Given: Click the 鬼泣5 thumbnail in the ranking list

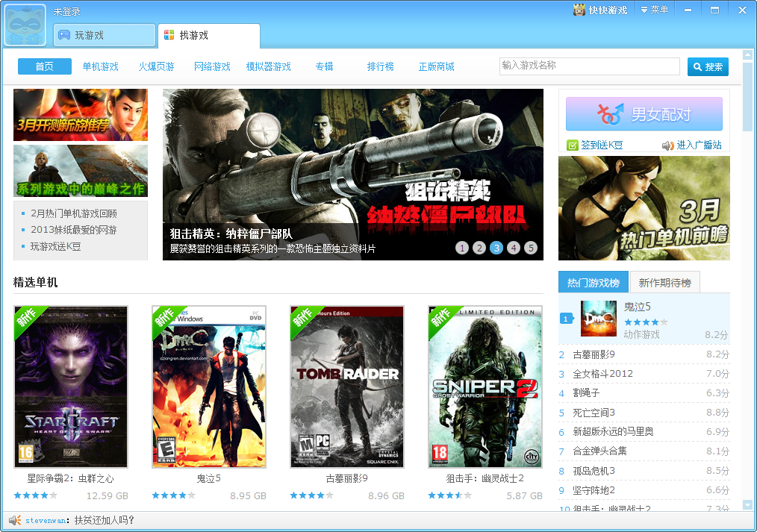Looking at the screenshot, I should (x=599, y=319).
